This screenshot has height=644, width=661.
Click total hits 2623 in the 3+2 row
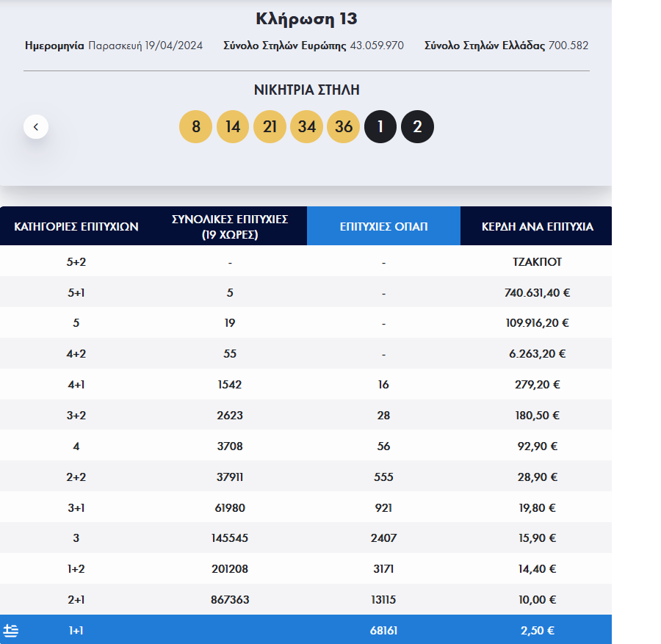230,415
